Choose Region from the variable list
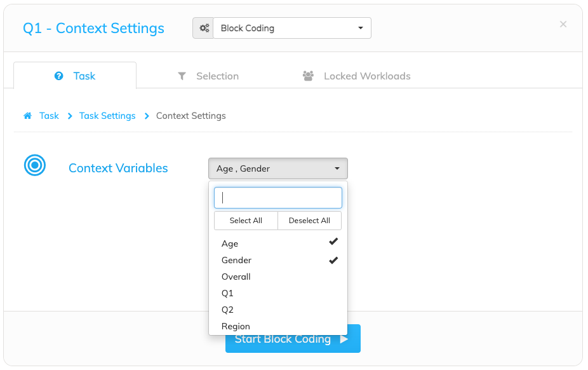 coord(278,326)
